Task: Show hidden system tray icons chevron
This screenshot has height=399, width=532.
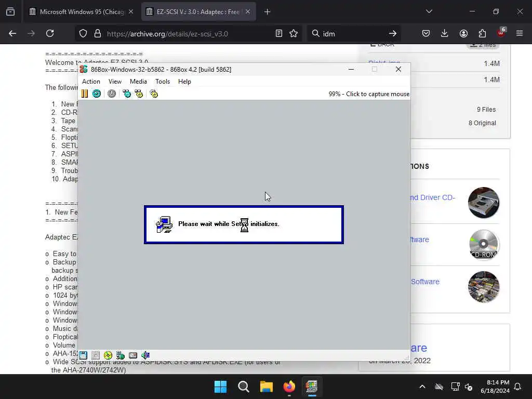Action: (422, 387)
